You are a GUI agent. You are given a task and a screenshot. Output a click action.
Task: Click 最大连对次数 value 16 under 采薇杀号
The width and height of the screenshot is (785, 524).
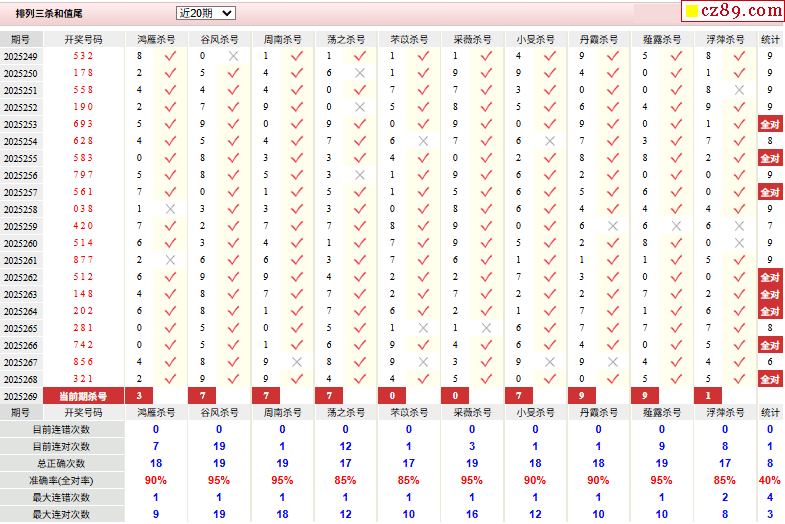[x=472, y=514]
